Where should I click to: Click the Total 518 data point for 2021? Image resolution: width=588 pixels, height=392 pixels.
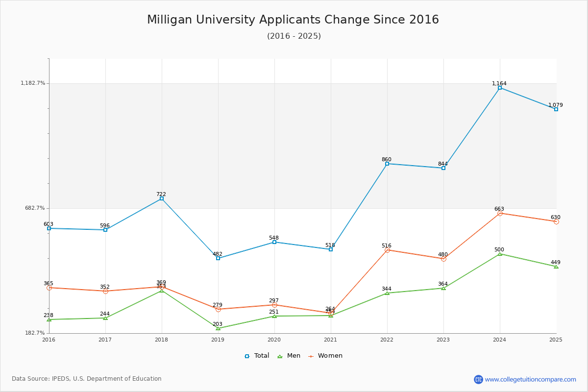coord(331,249)
